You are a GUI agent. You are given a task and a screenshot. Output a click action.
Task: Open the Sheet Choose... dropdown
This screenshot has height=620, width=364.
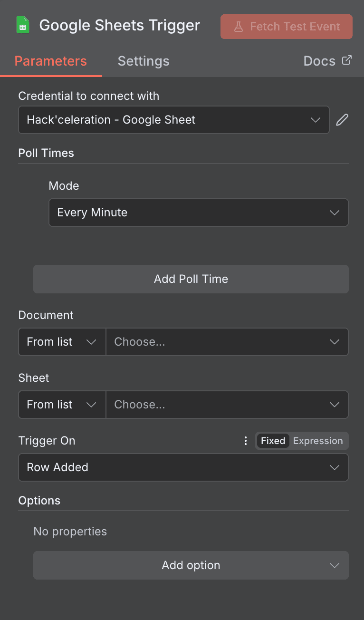click(227, 405)
